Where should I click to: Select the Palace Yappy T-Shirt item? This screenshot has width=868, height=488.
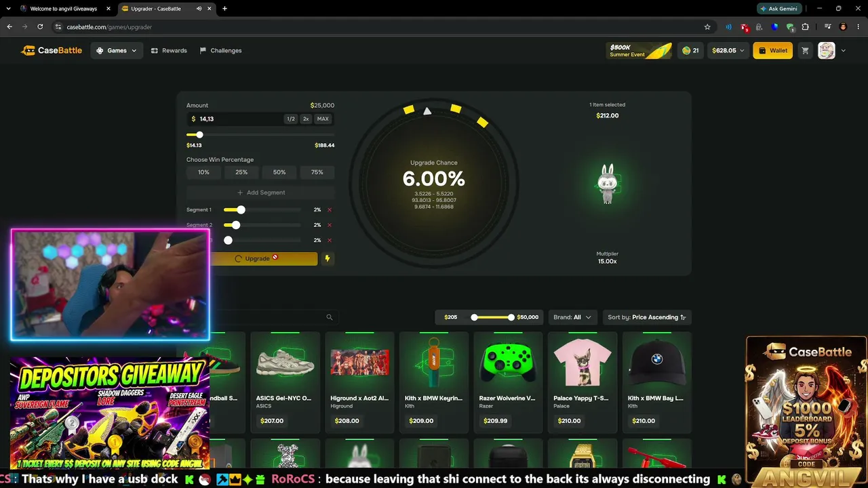(x=583, y=382)
